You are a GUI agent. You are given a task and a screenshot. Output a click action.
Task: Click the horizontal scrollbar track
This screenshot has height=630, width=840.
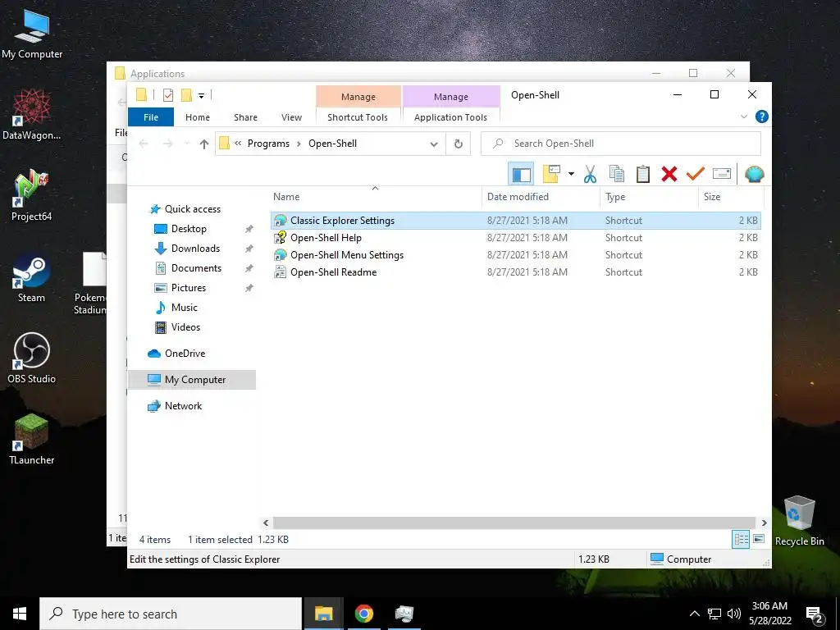(x=514, y=523)
